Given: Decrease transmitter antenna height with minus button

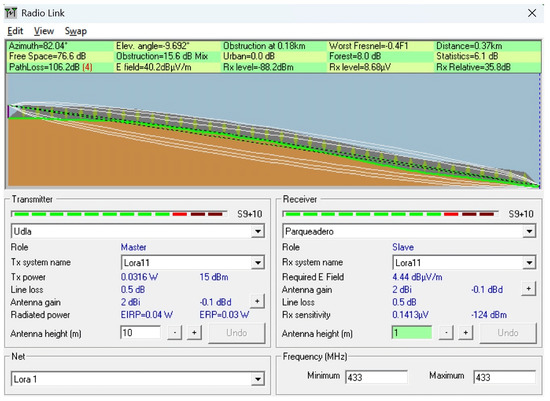Looking at the screenshot, I should coord(175,333).
